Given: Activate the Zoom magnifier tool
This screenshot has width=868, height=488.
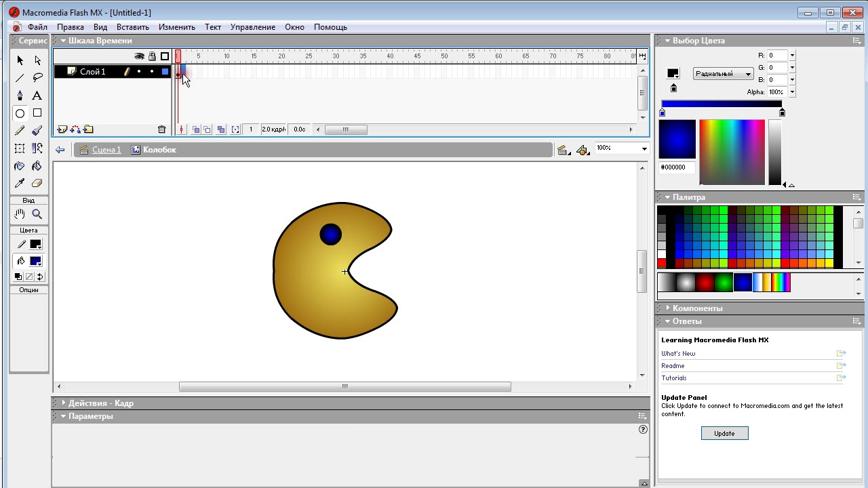Looking at the screenshot, I should [37, 214].
